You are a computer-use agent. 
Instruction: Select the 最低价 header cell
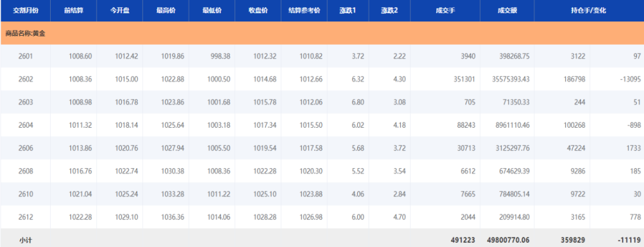[212, 11]
